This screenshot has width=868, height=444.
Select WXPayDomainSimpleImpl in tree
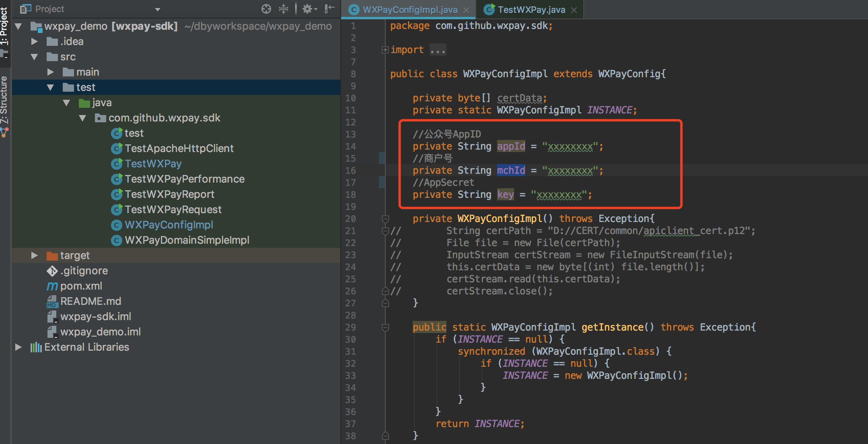[x=187, y=240]
